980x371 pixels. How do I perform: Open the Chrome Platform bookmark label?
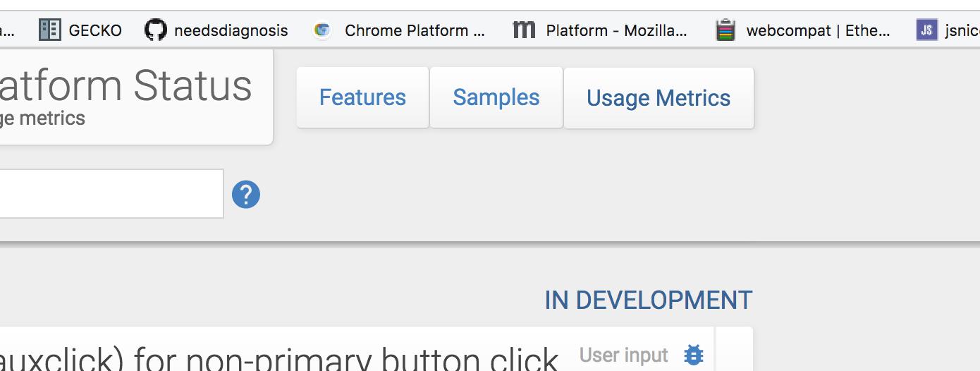point(415,30)
